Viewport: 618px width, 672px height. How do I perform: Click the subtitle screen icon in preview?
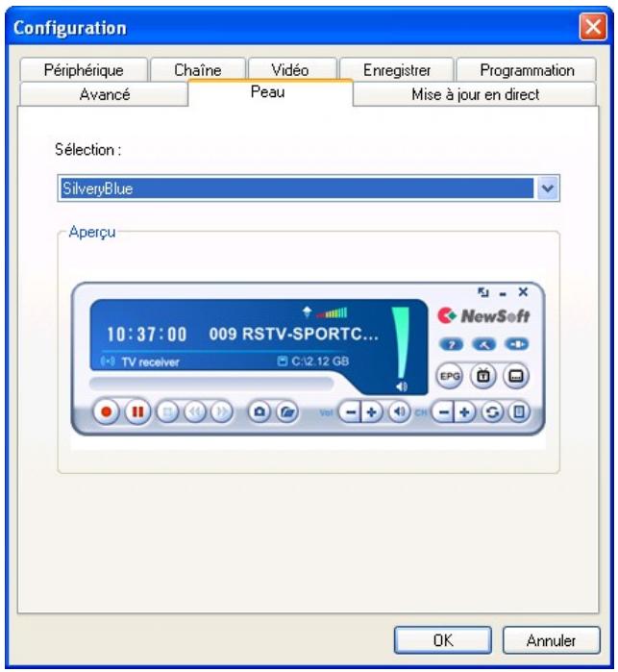(x=515, y=376)
